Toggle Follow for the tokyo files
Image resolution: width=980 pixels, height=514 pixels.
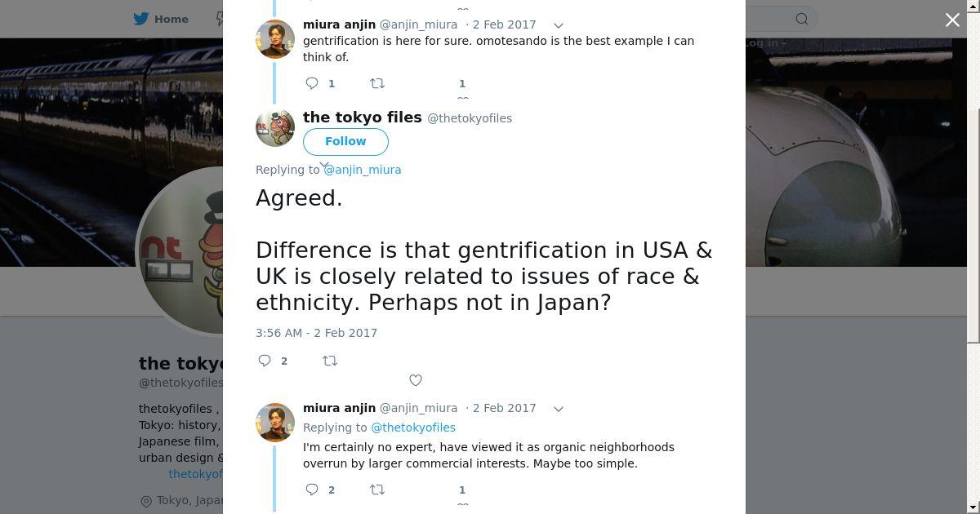point(345,141)
